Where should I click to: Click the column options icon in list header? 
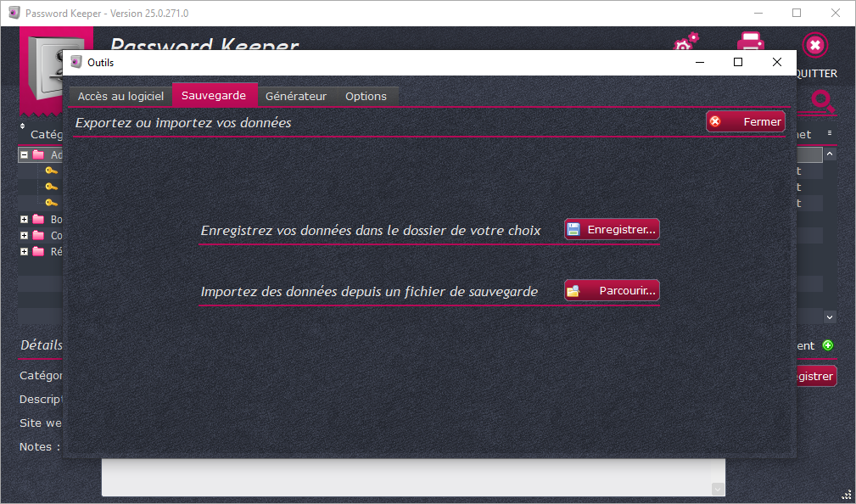click(829, 132)
